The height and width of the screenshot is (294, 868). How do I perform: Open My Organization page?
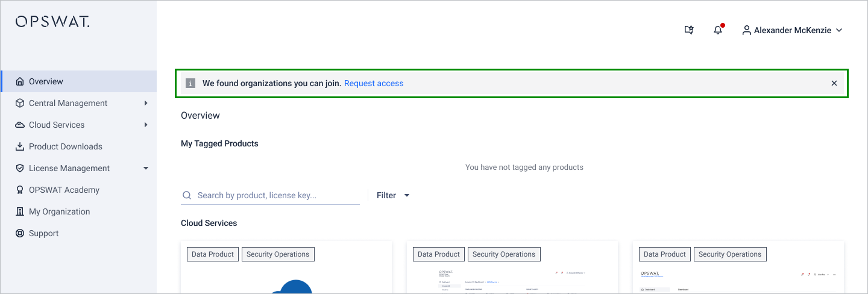pyautogui.click(x=78, y=211)
